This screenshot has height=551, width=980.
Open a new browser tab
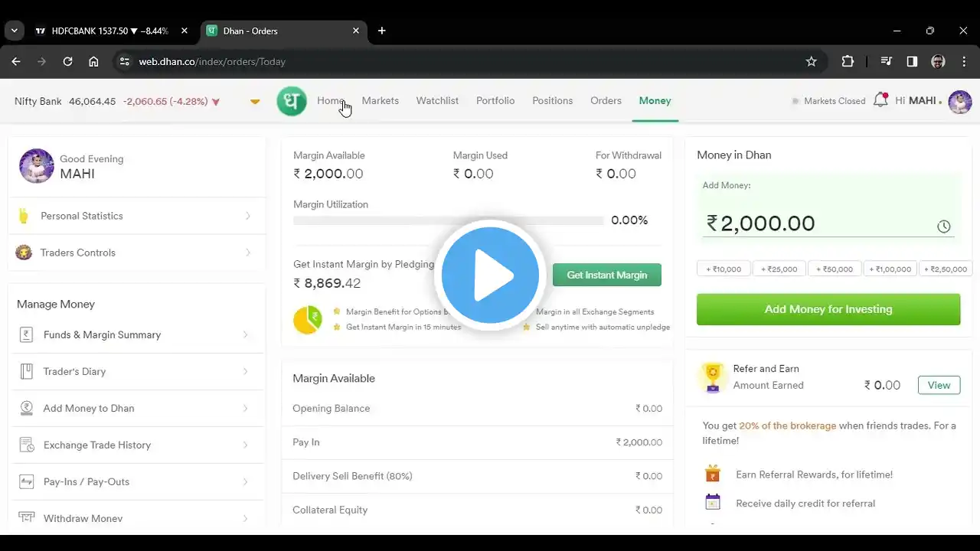[382, 31]
